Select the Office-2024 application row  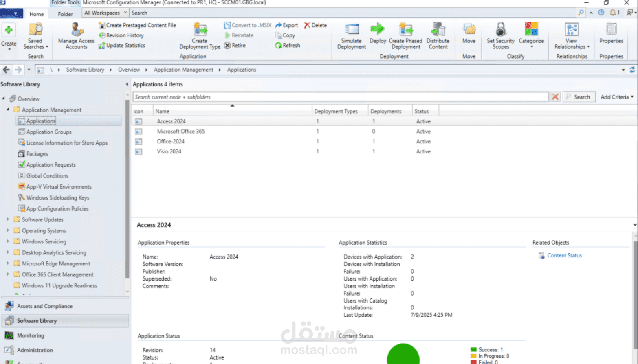385,142
